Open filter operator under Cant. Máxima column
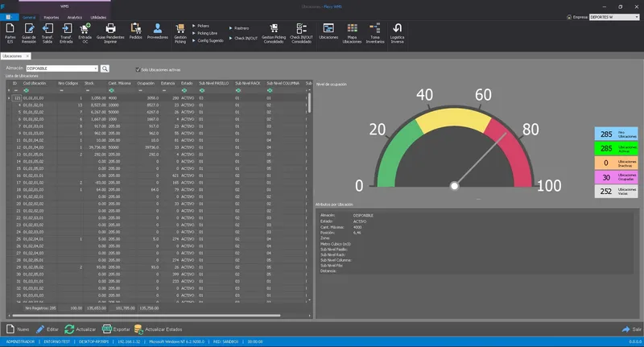 tap(111, 90)
